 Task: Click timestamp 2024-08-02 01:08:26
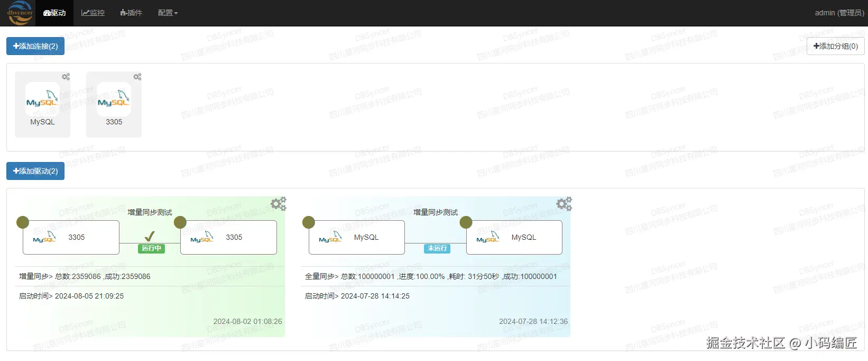[x=247, y=321]
